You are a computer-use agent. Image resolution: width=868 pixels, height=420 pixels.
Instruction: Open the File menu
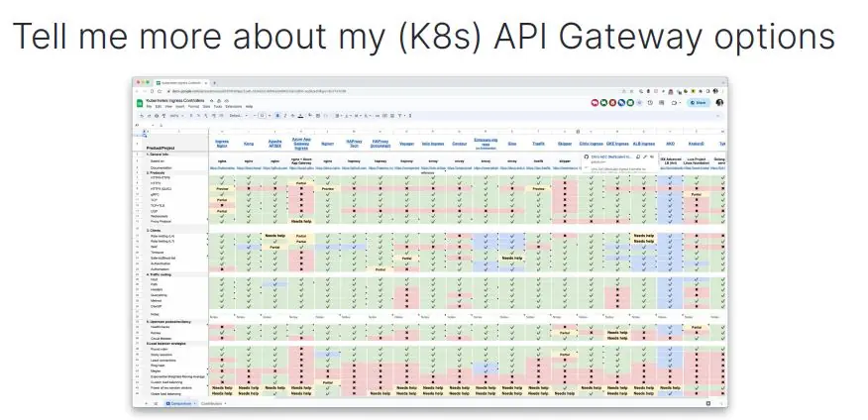pos(150,106)
